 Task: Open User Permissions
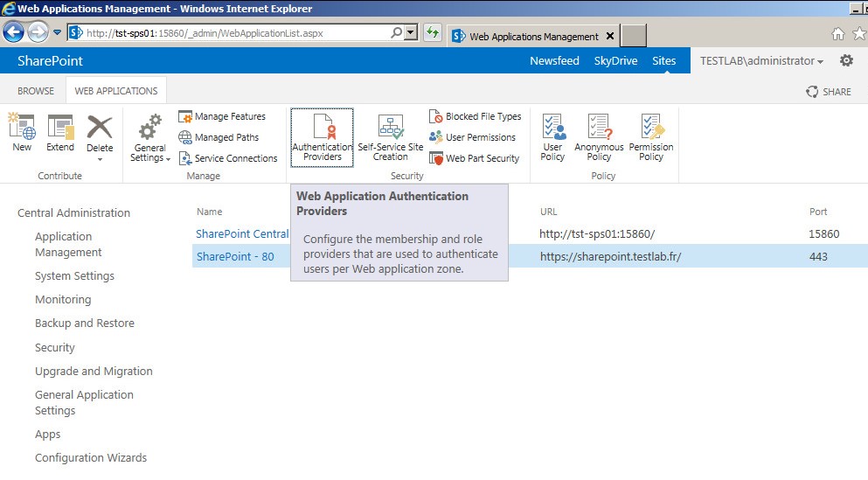(x=472, y=137)
